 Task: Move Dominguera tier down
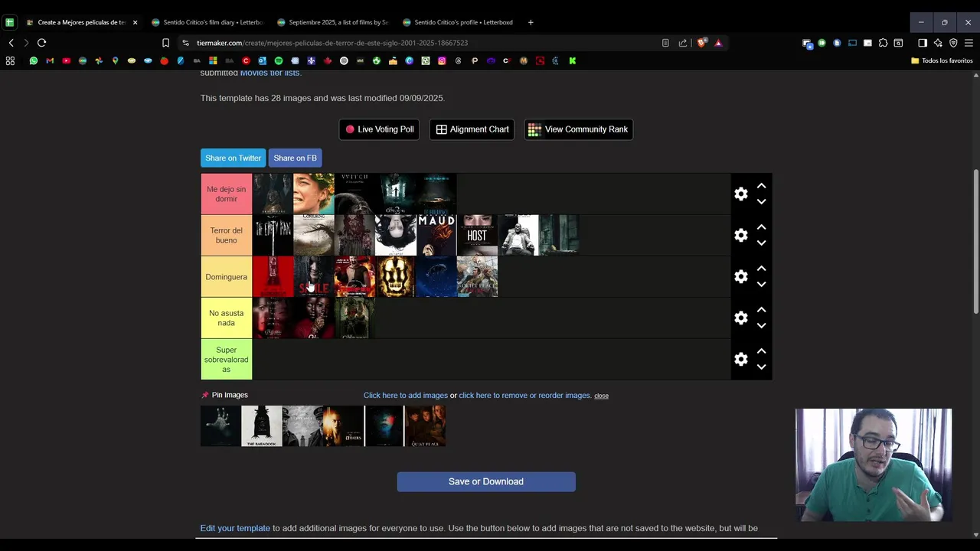761,285
